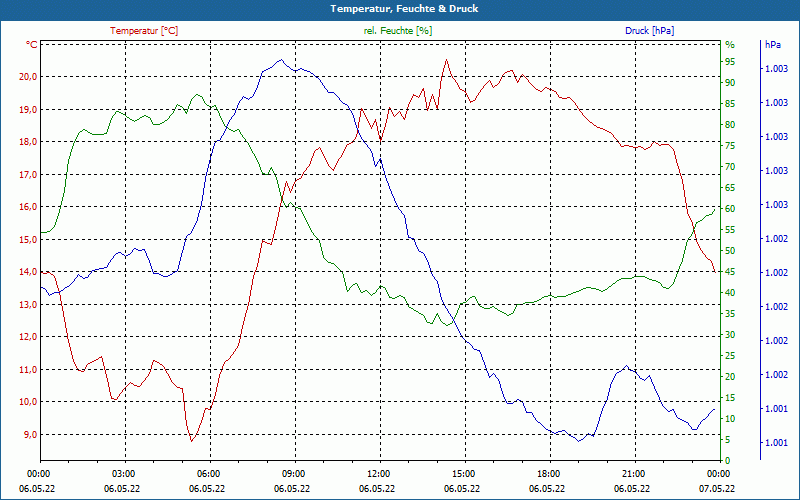The height and width of the screenshot is (500, 800).
Task: Click the '10,0' temperature axis value
Action: [28, 402]
